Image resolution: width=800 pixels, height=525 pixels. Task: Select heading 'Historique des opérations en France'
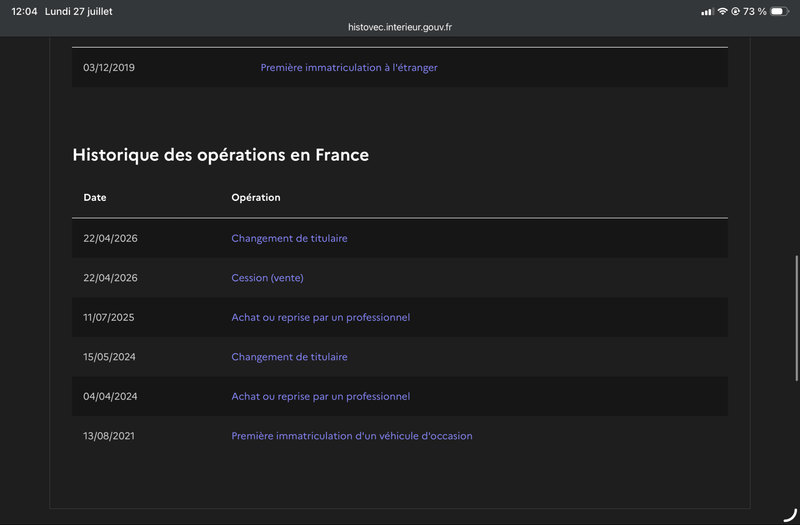(220, 155)
